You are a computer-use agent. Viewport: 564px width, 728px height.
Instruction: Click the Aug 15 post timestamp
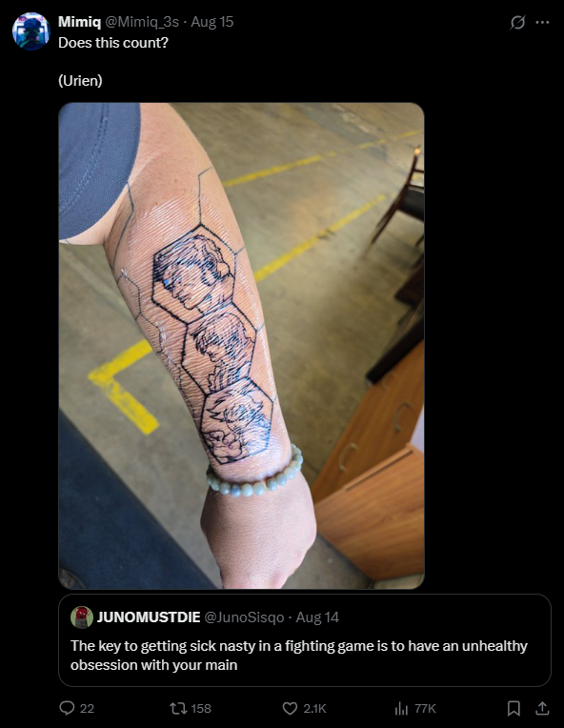(212, 22)
